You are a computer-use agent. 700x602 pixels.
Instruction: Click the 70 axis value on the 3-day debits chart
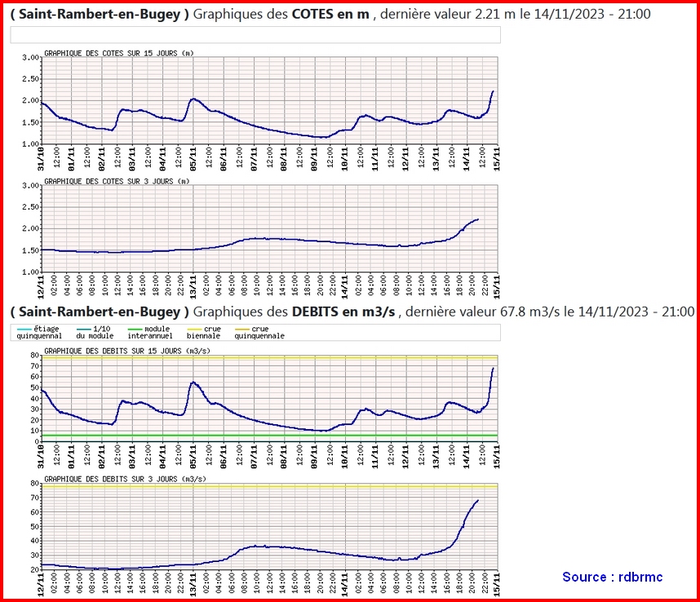(x=35, y=498)
